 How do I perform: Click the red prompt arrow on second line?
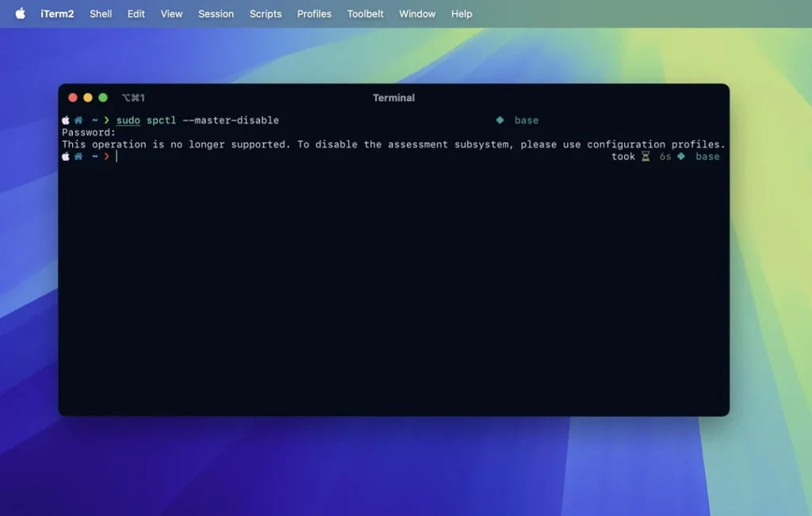(x=107, y=156)
